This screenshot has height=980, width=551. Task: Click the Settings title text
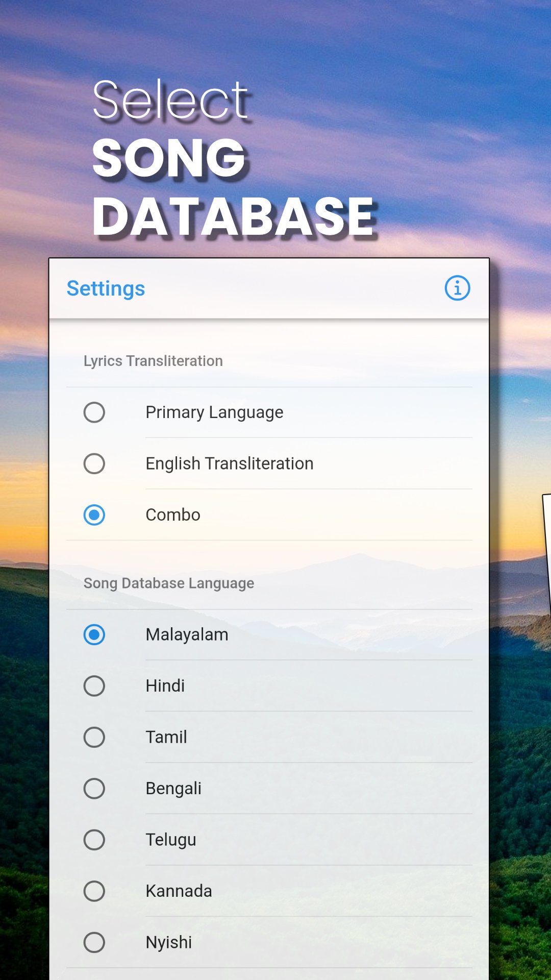(x=106, y=289)
